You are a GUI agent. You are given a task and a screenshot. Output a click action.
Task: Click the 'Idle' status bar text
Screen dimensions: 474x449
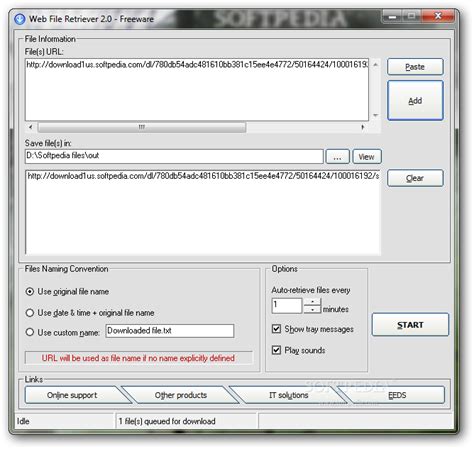point(23,421)
